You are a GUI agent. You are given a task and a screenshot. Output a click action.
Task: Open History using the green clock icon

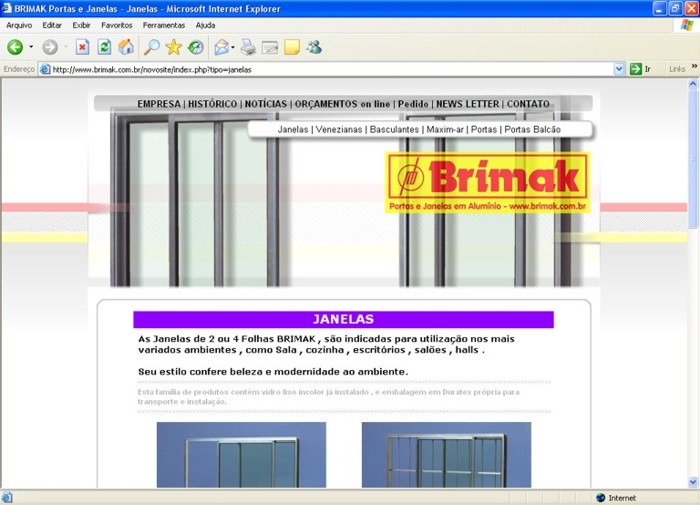[x=196, y=47]
